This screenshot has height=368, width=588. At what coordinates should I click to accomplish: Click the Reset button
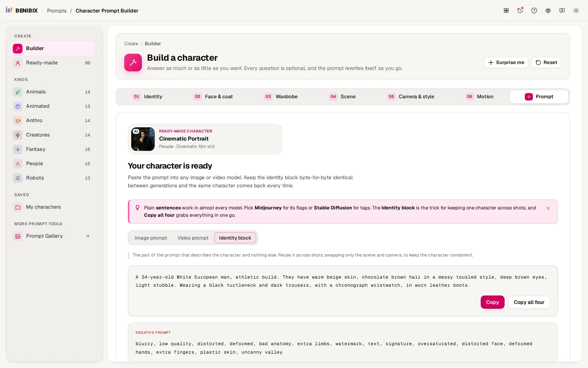(x=546, y=63)
